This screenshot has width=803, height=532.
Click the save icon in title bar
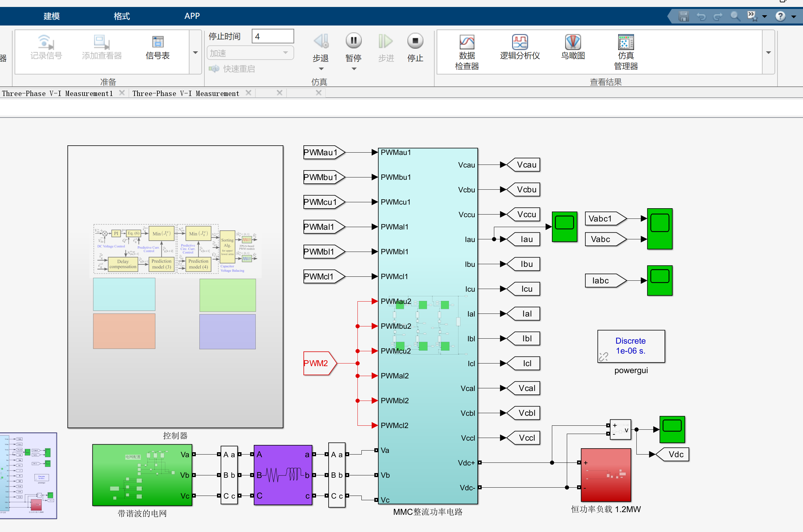[683, 16]
